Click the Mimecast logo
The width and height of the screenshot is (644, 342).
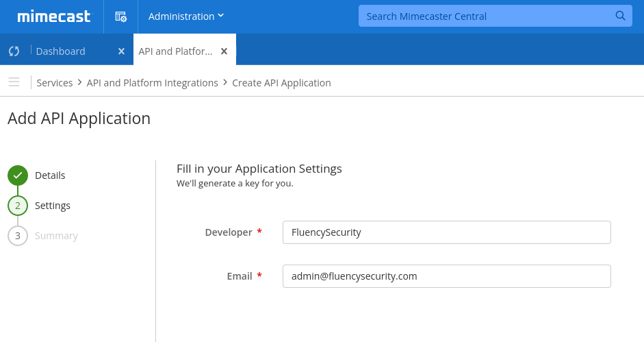pos(55,16)
